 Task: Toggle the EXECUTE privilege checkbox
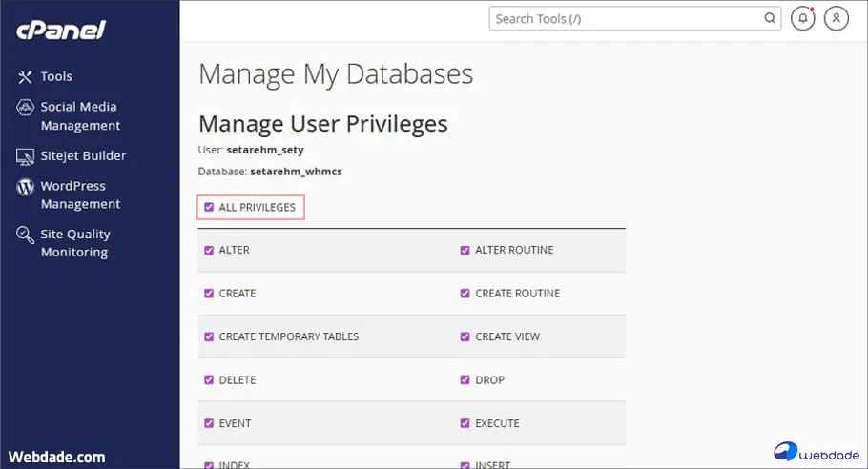(x=465, y=423)
